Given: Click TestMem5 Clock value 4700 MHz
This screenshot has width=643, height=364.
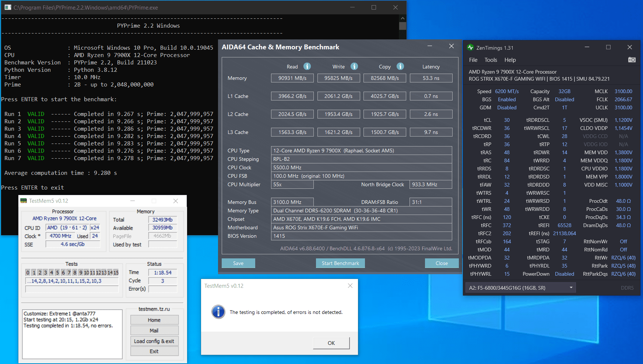Looking at the screenshot, I should coord(60,236).
